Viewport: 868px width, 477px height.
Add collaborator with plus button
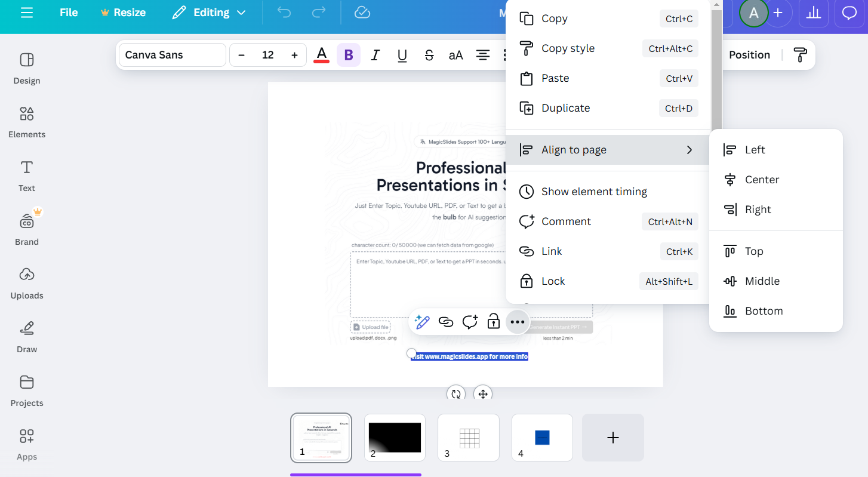point(778,13)
